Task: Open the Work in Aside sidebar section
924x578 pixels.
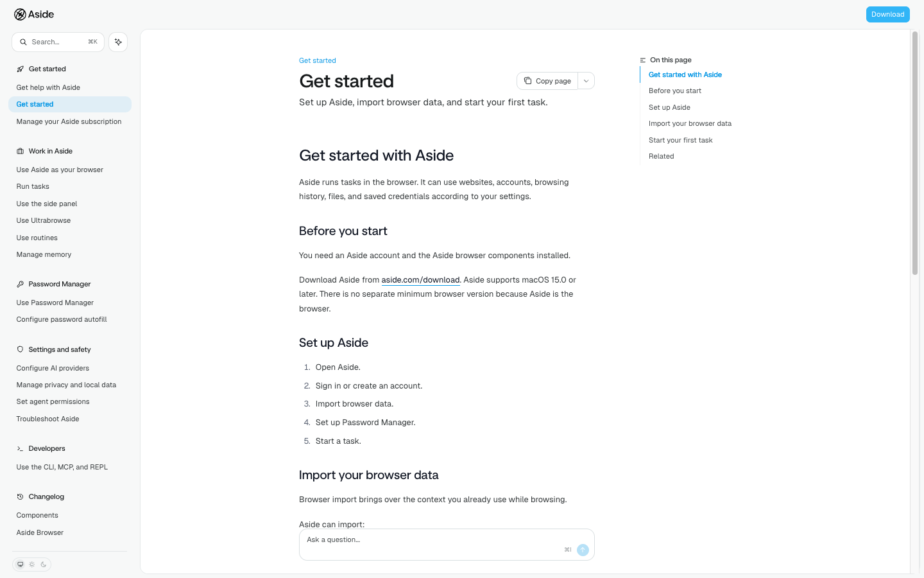Action: click(x=51, y=151)
